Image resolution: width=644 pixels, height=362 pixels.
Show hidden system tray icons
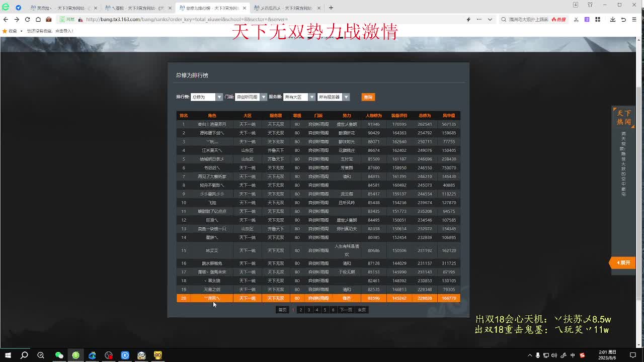pyautogui.click(x=530, y=355)
